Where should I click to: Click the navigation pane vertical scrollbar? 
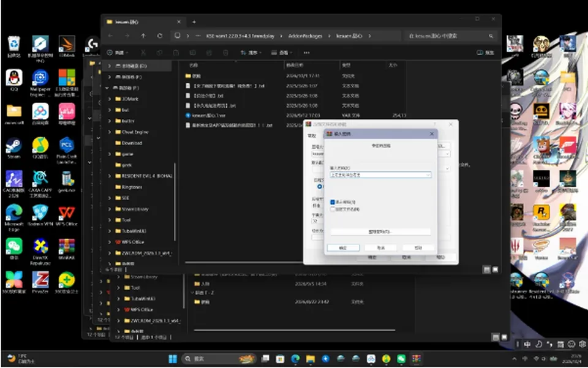[175, 202]
